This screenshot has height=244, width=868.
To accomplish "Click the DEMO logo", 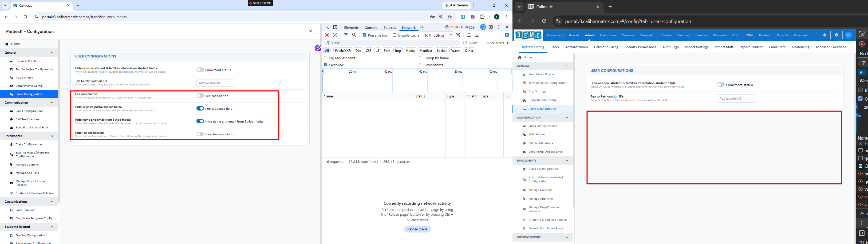I will click(x=528, y=35).
